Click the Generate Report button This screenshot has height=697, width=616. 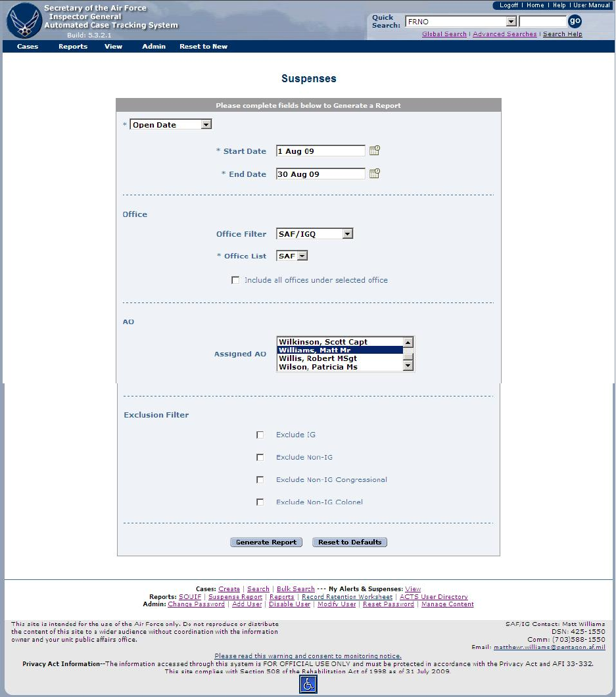pyautogui.click(x=266, y=542)
